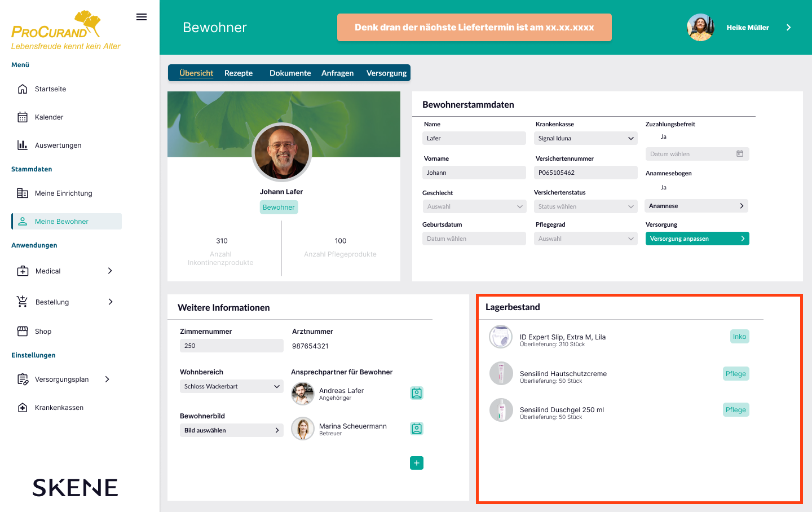Open Auswertungen chart icon in the sidebar
The width and height of the screenshot is (812, 512).
(23, 145)
